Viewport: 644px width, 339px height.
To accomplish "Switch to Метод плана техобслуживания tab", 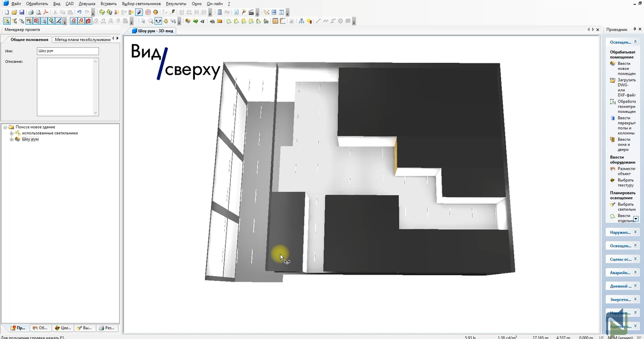I will [82, 39].
